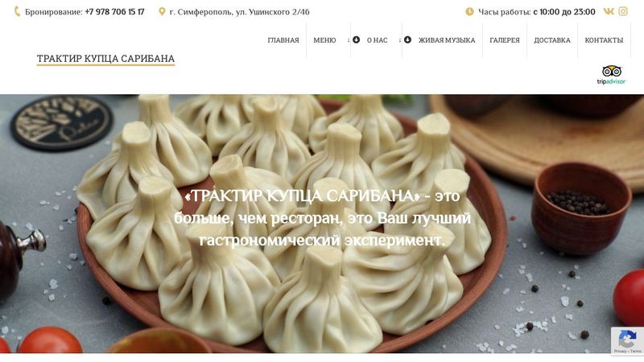Click ТРАКТИР КУПЦА САРИБАНА site logo
The width and height of the screenshot is (644, 362).
pyautogui.click(x=106, y=59)
